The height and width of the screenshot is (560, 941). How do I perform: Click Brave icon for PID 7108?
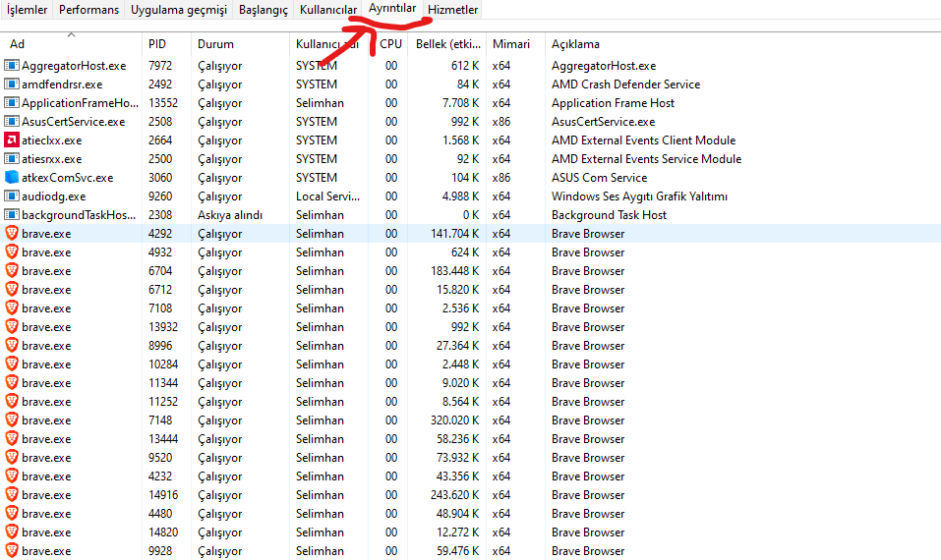point(12,308)
